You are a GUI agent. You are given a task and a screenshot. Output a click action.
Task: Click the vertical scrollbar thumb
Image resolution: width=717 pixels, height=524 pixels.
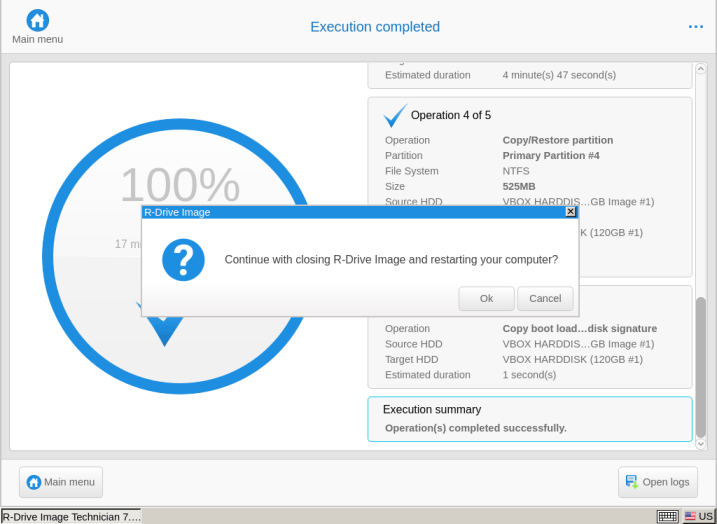[x=701, y=367]
